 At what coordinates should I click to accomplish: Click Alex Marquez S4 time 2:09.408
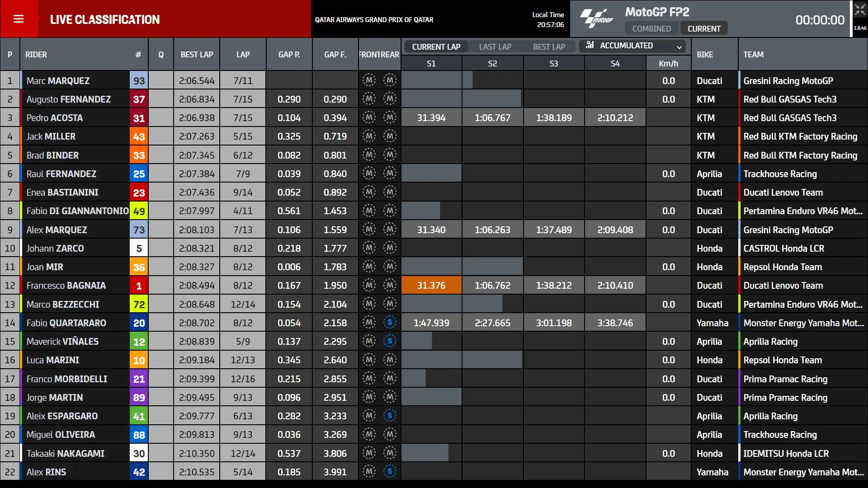tap(615, 230)
